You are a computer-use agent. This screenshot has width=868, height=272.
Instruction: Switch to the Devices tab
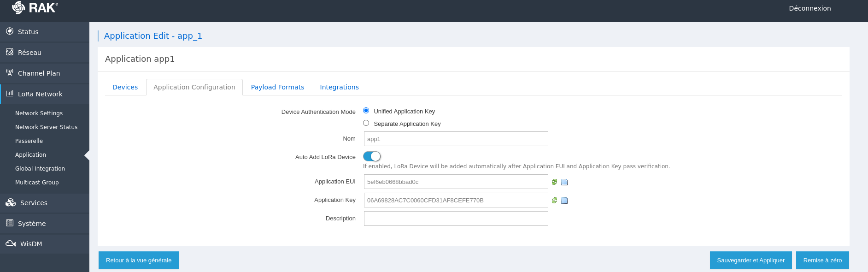point(125,87)
